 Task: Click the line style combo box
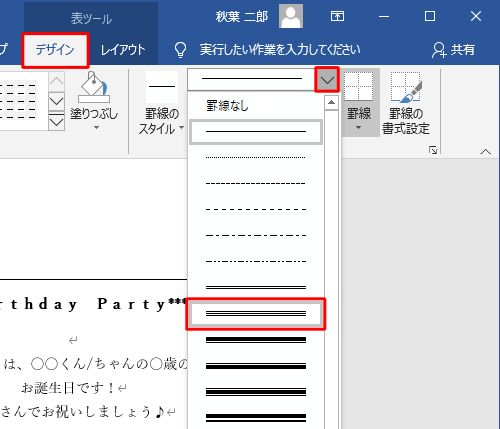click(252, 79)
